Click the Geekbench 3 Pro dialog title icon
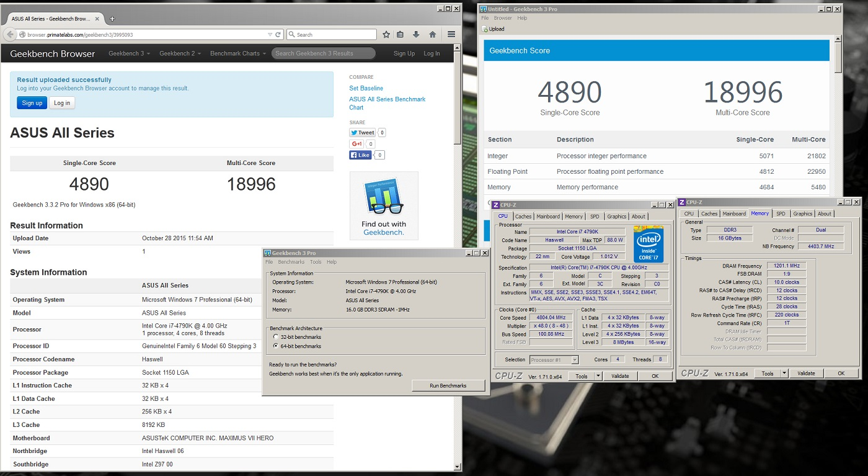 [x=267, y=253]
